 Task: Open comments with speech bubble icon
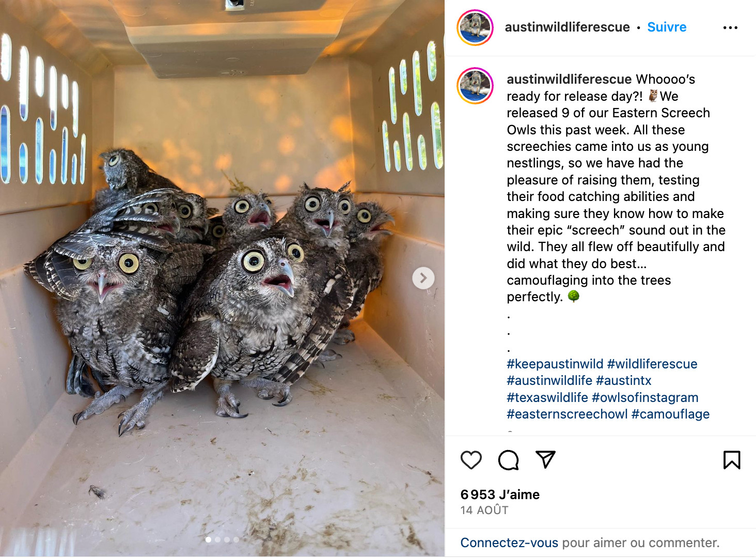click(508, 460)
